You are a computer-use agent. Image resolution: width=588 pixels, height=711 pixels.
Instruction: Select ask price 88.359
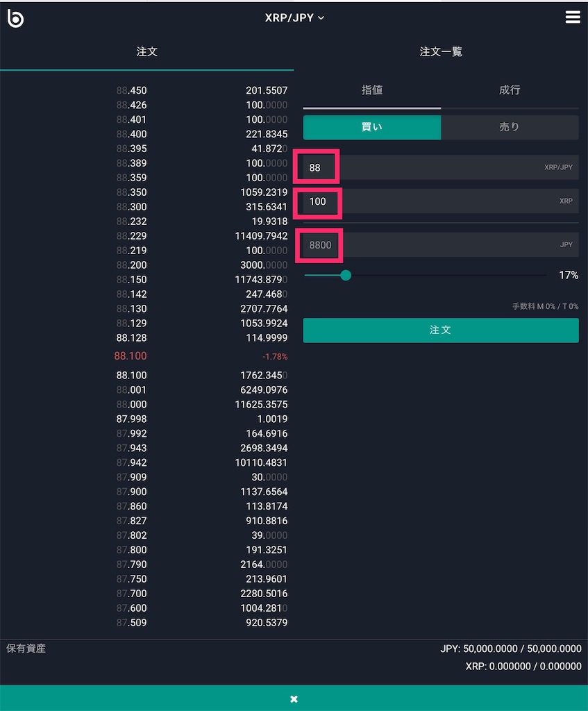[131, 178]
